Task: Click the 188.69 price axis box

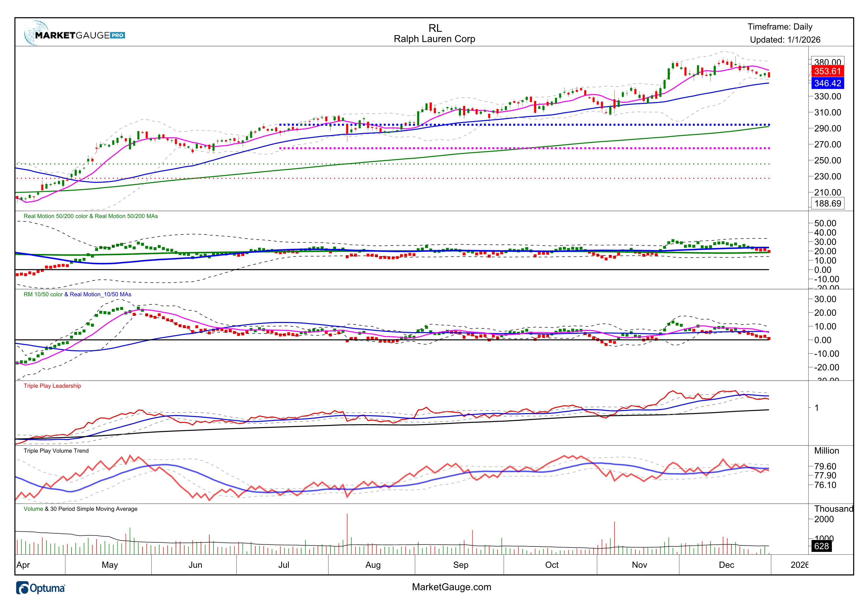Action: click(828, 203)
